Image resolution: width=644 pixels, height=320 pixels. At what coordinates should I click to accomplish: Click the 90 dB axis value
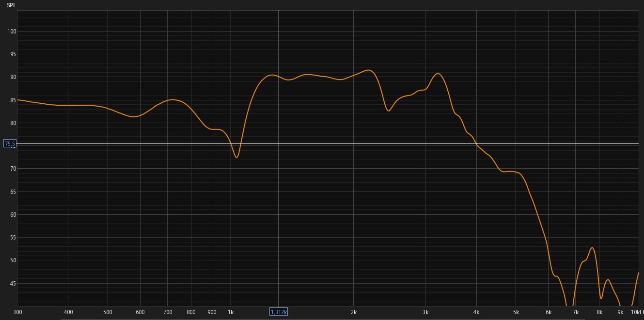[x=13, y=77]
